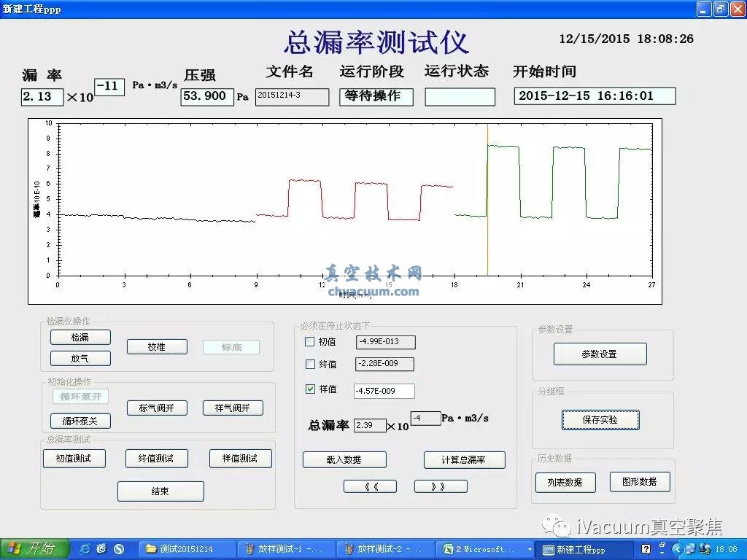The width and height of the screenshot is (747, 560).
Task: Uncheck the 样值 checkbox
Action: pyautogui.click(x=309, y=389)
